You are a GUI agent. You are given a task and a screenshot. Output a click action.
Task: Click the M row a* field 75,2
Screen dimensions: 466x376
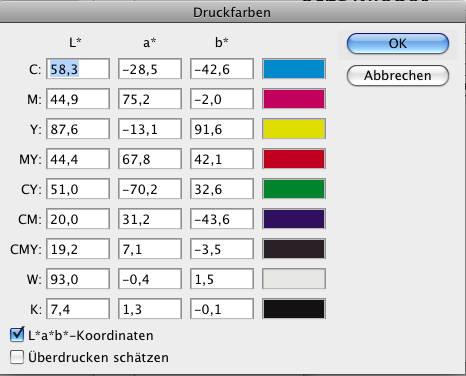pyautogui.click(x=150, y=99)
